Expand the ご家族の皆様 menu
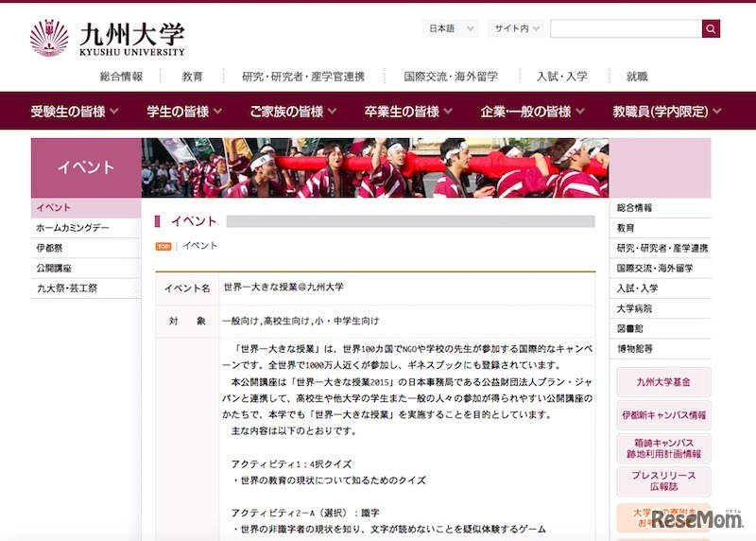The height and width of the screenshot is (541, 756). click(x=293, y=112)
